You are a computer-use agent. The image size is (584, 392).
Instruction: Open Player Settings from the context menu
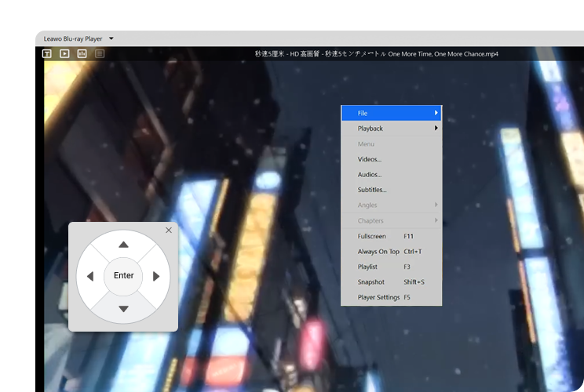point(392,297)
